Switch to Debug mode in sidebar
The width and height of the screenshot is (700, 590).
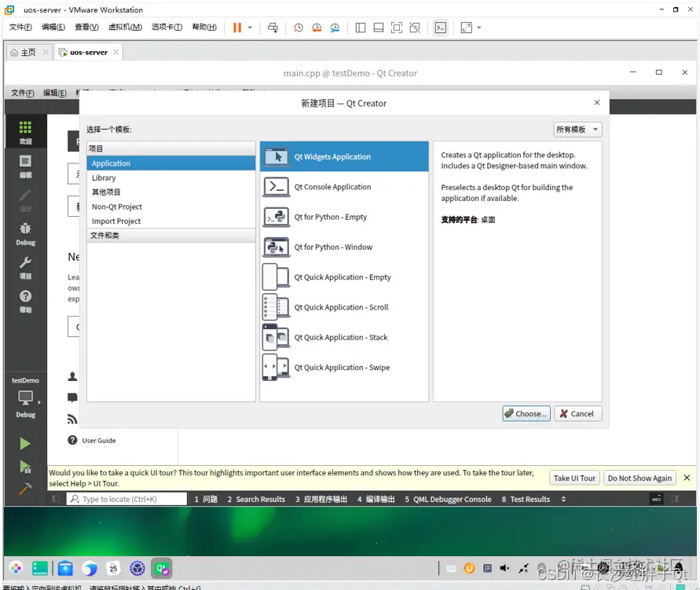tap(25, 234)
